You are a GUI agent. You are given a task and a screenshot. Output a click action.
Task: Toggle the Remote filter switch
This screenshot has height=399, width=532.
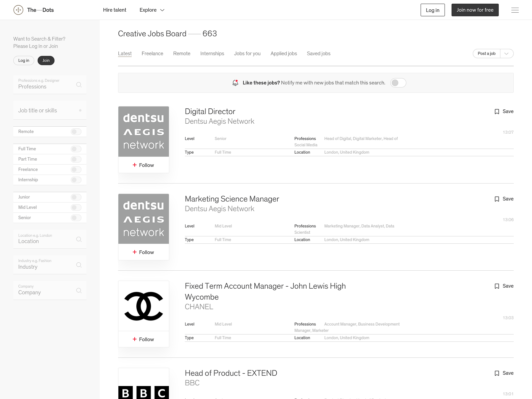point(76,132)
